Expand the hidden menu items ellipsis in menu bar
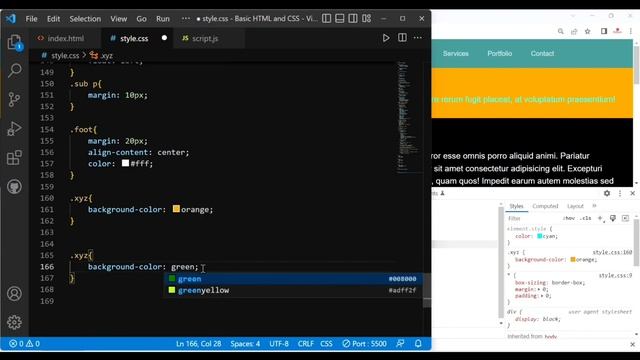 click(186, 19)
